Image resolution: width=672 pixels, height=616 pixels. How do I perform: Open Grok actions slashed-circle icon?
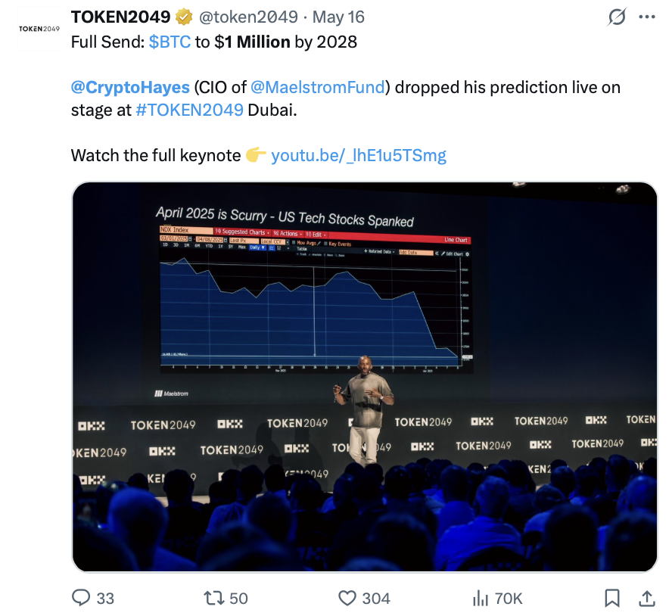tap(617, 17)
